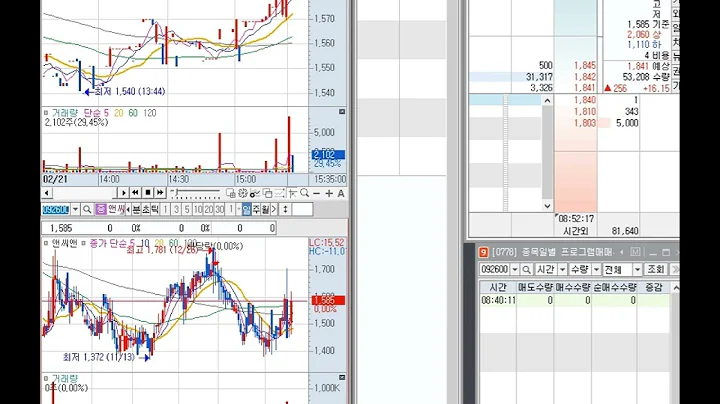
Task: Select 분 (minute) chart period
Action: pos(136,209)
